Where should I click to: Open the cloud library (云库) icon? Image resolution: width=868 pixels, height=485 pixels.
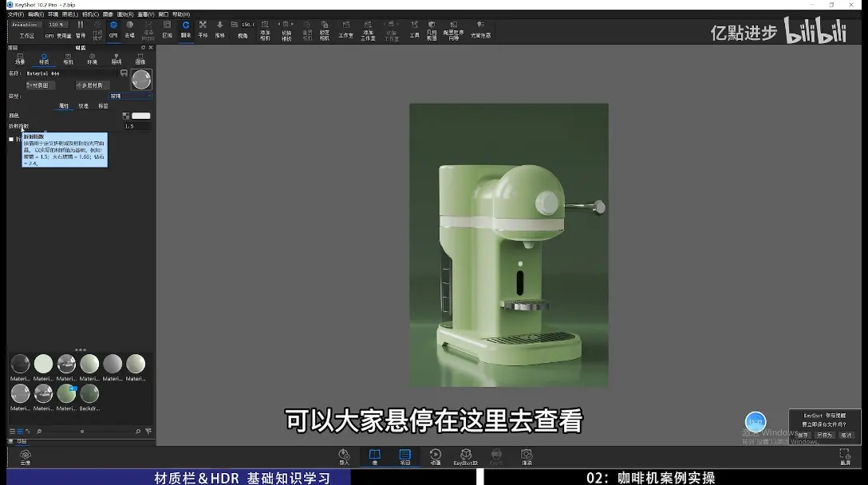[26, 457]
